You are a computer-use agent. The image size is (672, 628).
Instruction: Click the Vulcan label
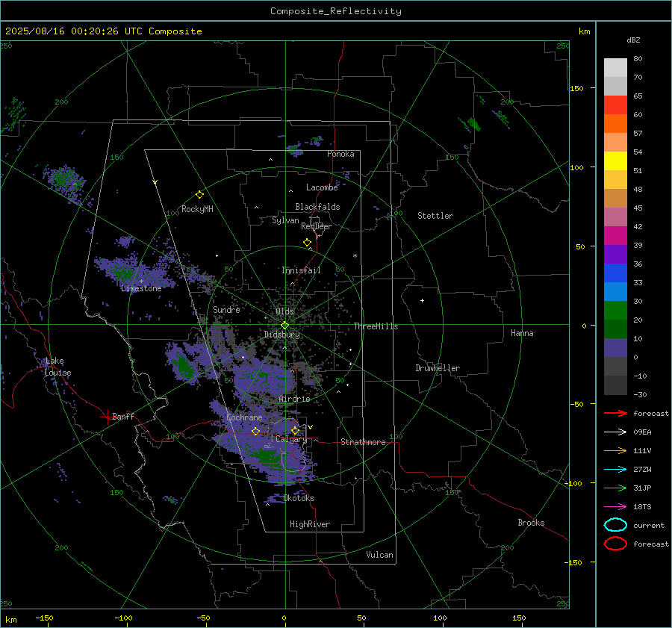click(x=379, y=555)
